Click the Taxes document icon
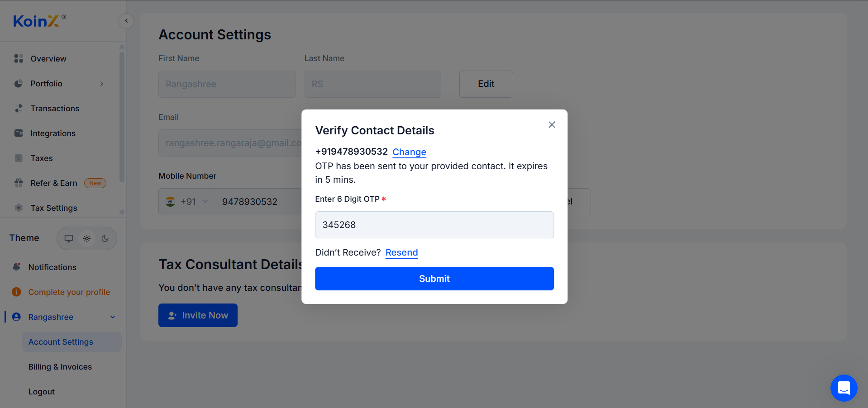Image resolution: width=868 pixels, height=408 pixels. click(x=19, y=158)
